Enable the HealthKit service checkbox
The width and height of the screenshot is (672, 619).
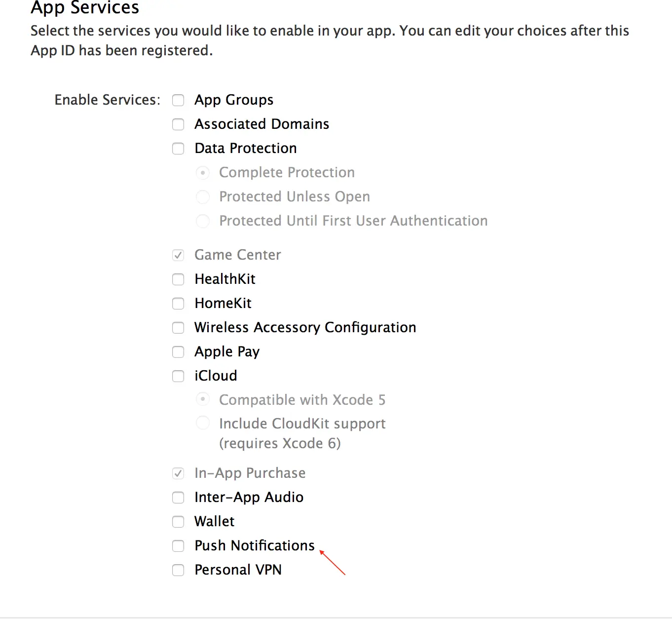click(x=178, y=279)
